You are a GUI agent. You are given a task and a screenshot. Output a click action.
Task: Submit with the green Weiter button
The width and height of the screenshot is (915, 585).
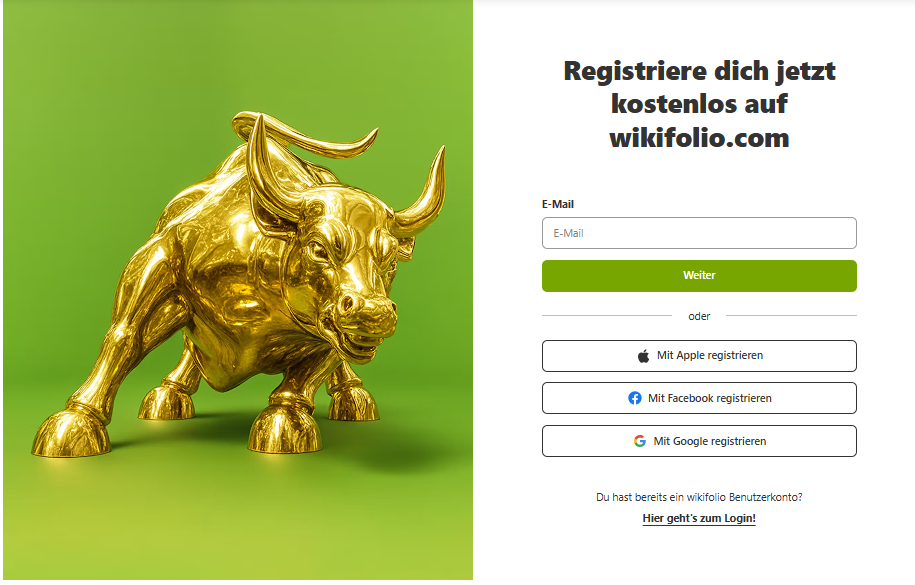[x=699, y=276]
